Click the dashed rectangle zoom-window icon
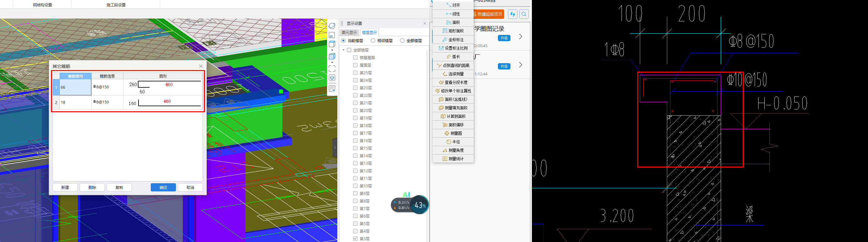 coord(332,69)
